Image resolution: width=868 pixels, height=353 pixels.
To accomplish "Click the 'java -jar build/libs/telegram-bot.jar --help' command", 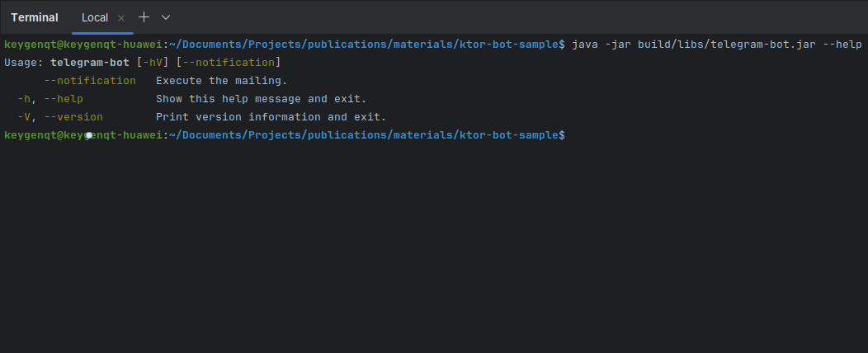I will tap(717, 45).
